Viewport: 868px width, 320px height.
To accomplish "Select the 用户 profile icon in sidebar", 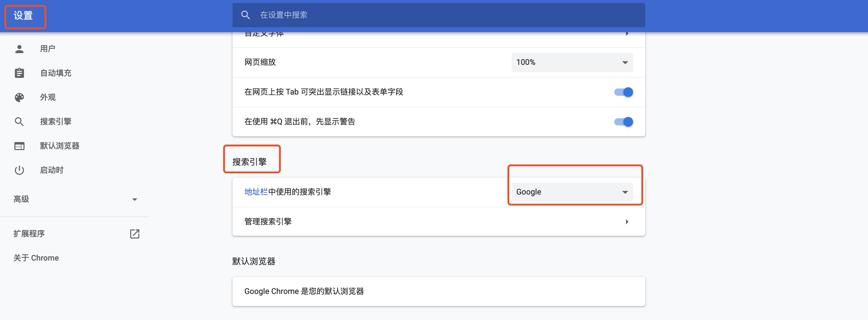I will [19, 48].
